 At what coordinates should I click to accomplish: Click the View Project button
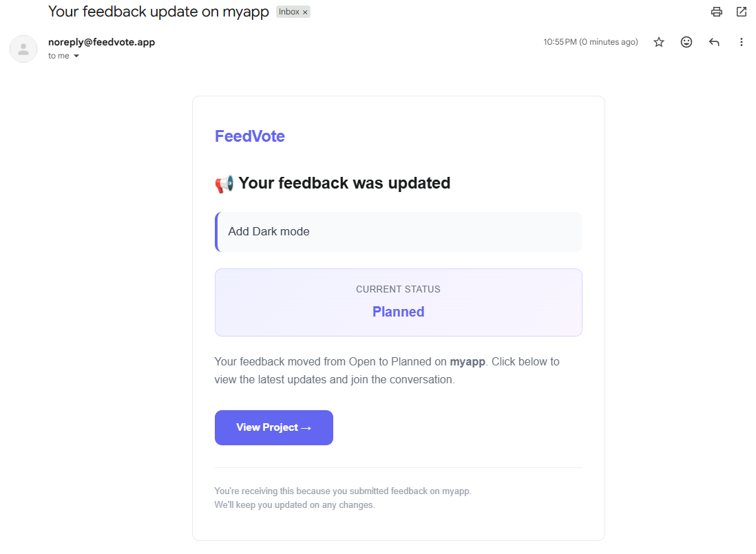[274, 427]
